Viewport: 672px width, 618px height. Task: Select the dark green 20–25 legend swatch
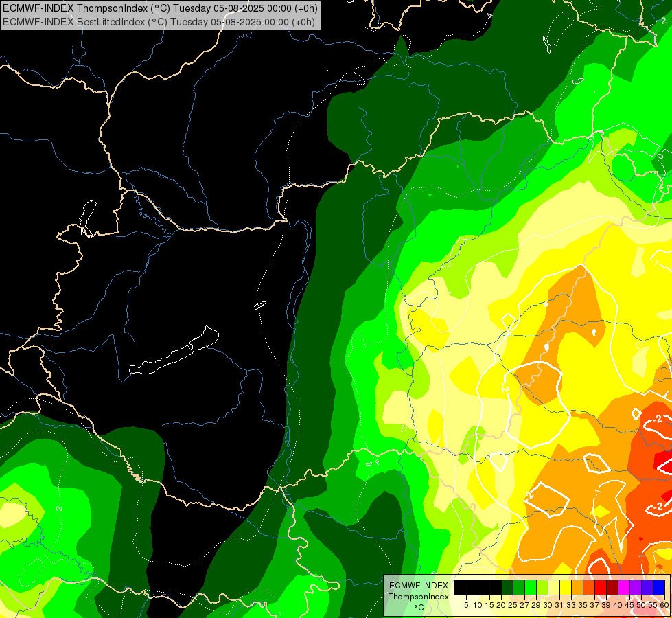(507, 588)
